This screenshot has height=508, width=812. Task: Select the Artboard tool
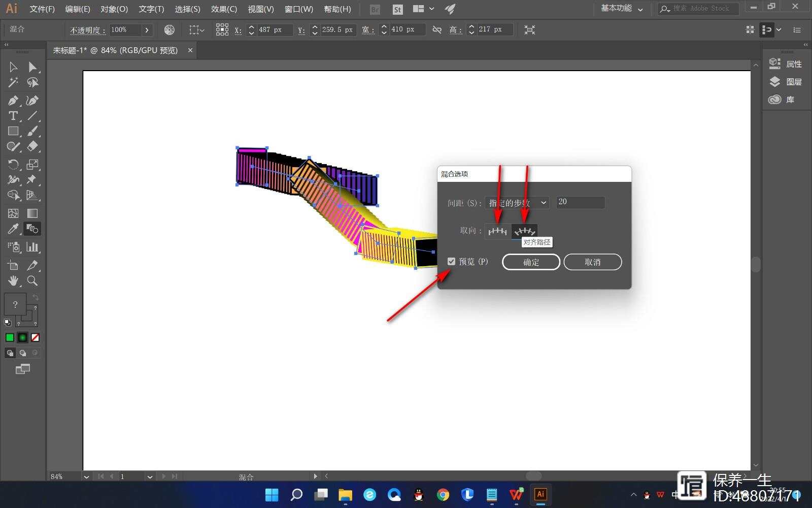click(x=13, y=265)
